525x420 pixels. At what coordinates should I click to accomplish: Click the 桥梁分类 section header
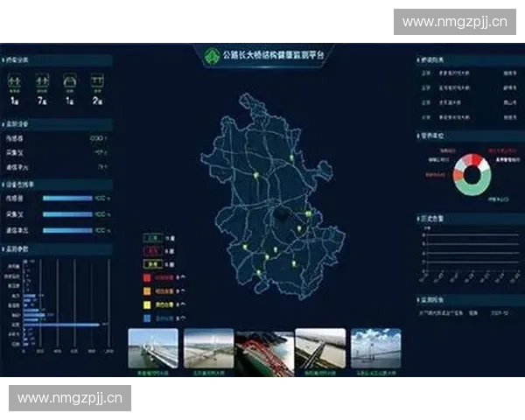pos(57,60)
